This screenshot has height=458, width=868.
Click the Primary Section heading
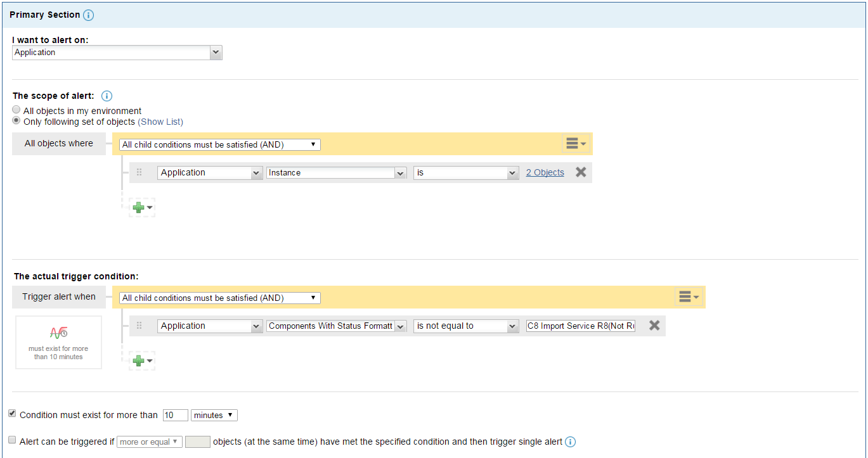[x=45, y=15]
